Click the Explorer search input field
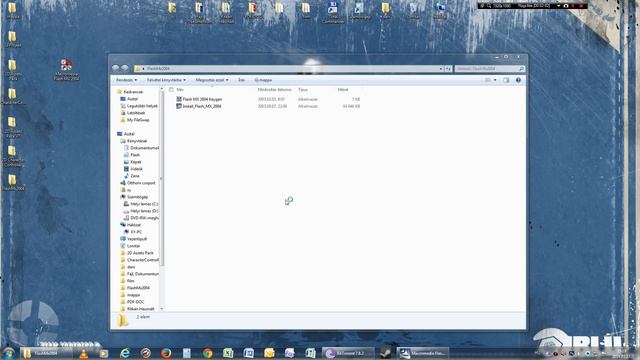Screen dimensions: 640x360 (489, 69)
